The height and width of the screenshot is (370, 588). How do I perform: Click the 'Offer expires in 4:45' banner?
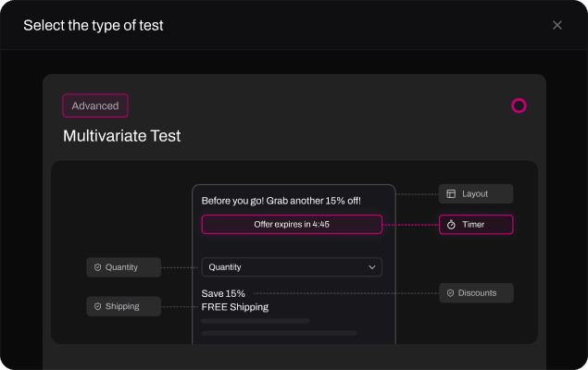291,224
